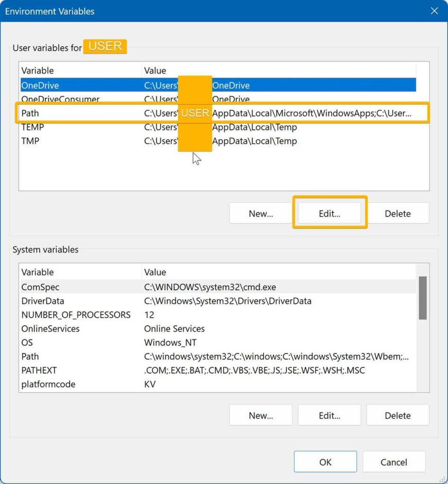This screenshot has width=448, height=484.
Task: Select the OneDrive user variable row
Action: pyautogui.click(x=218, y=85)
